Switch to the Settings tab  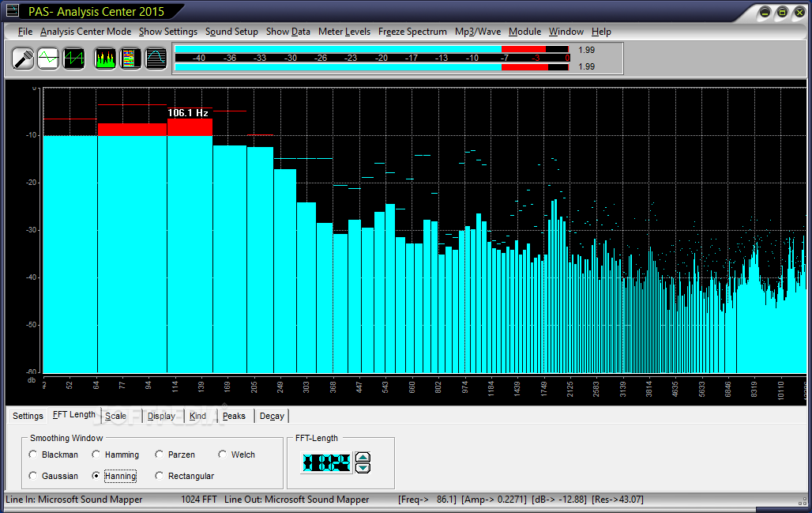[x=28, y=416]
